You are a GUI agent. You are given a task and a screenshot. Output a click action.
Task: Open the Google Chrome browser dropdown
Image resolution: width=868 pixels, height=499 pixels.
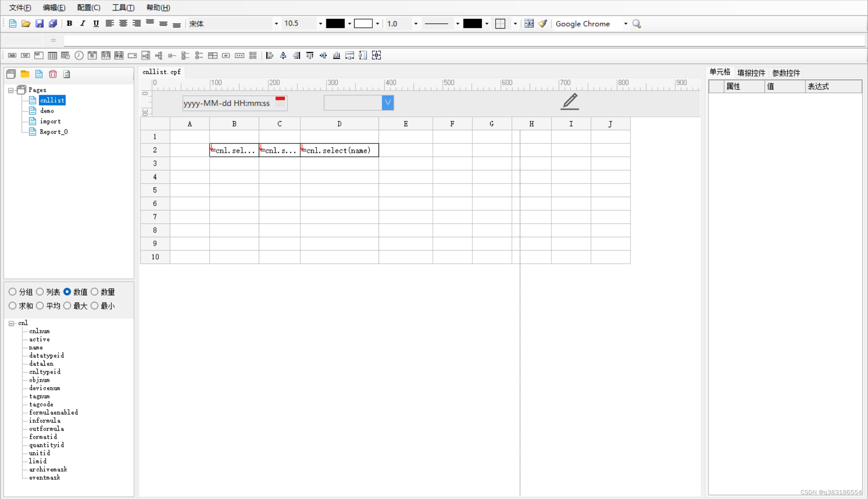(x=625, y=24)
